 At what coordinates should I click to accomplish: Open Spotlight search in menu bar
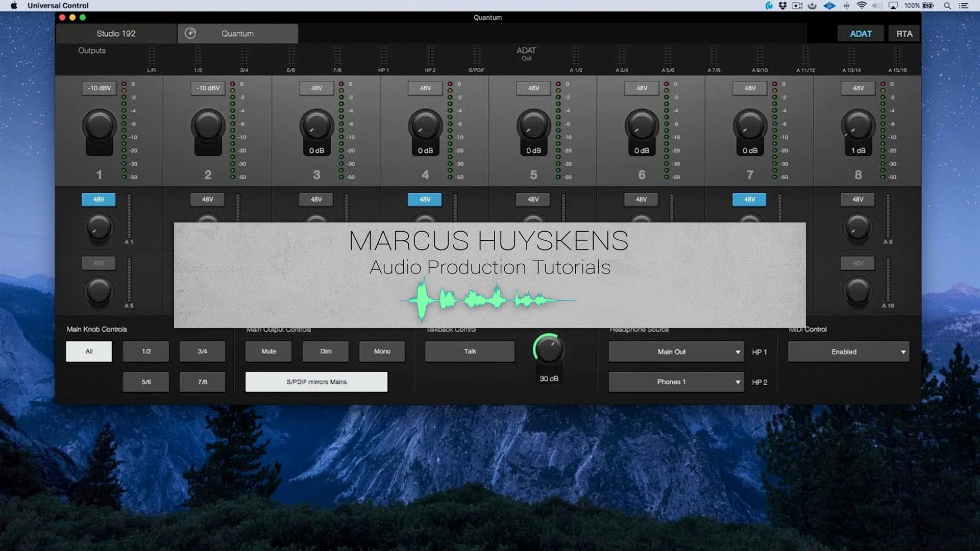pos(947,6)
